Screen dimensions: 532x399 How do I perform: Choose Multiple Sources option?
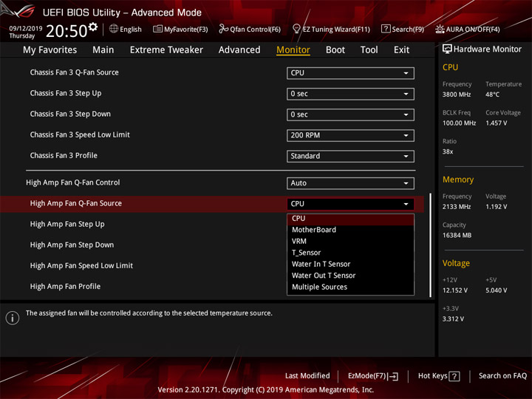click(x=350, y=287)
